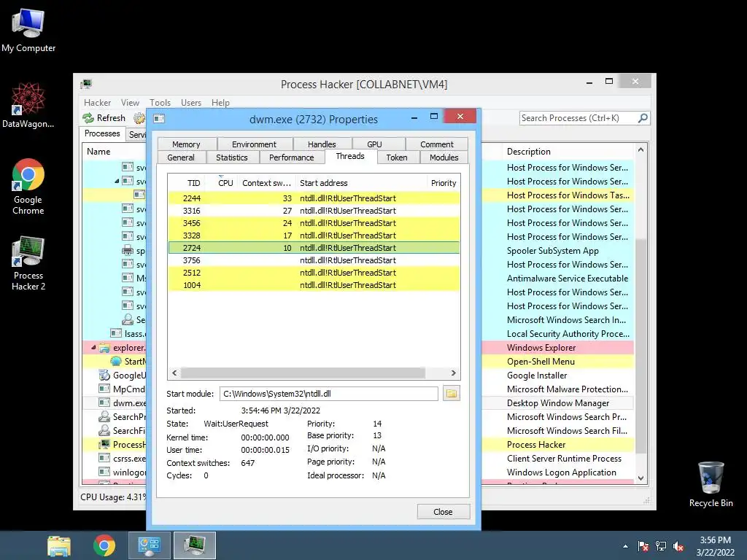Click the Process Hacker window title icon
The width and height of the screenshot is (747, 560).
click(x=86, y=85)
